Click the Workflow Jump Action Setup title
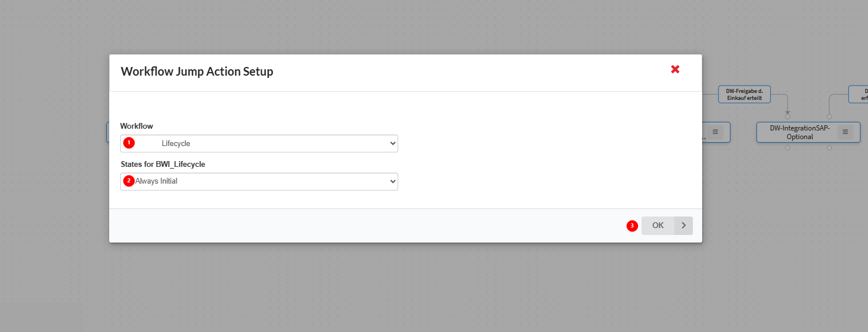868x332 pixels. coord(197,72)
